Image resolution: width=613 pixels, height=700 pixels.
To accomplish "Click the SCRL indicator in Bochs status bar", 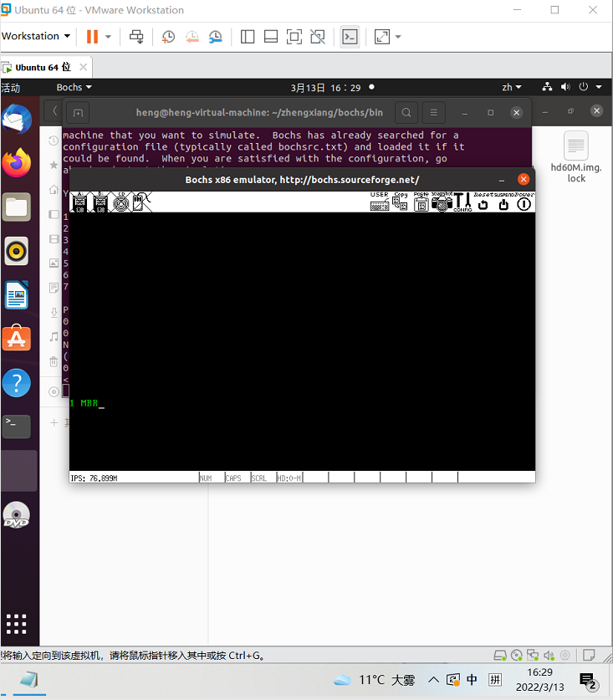I will coord(259,478).
